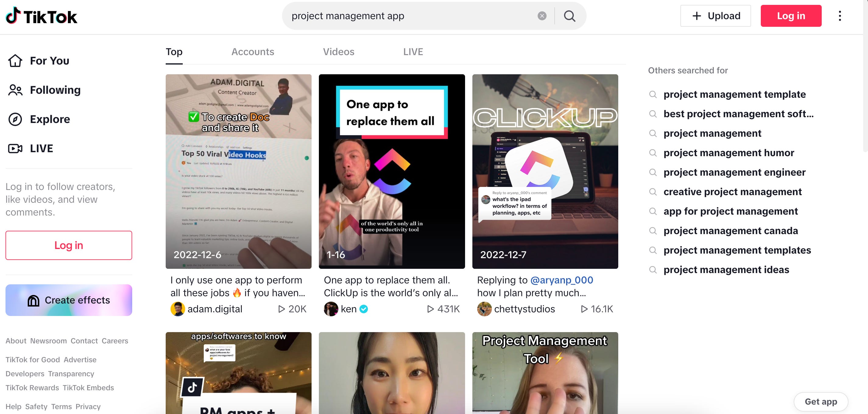Search 'app for project management' suggestion
868x414 pixels.
pos(731,212)
